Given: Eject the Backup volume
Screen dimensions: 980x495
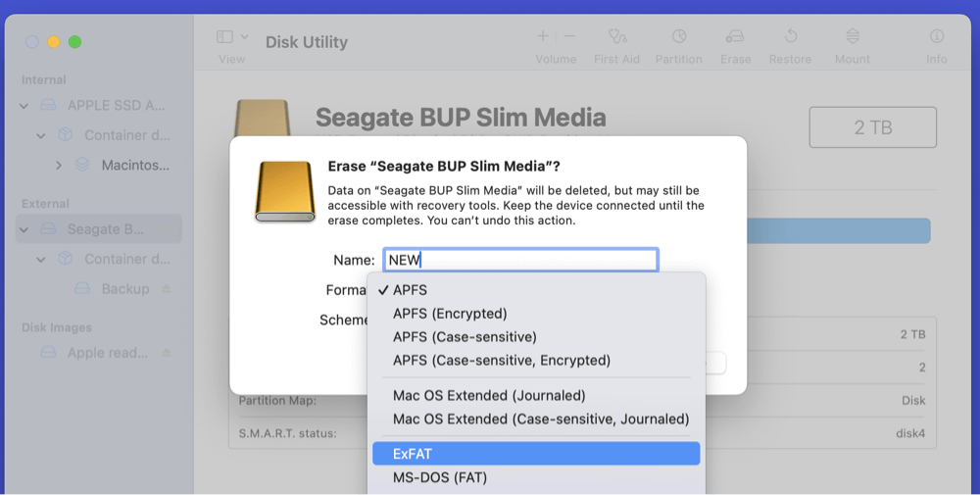Looking at the screenshot, I should (x=167, y=289).
